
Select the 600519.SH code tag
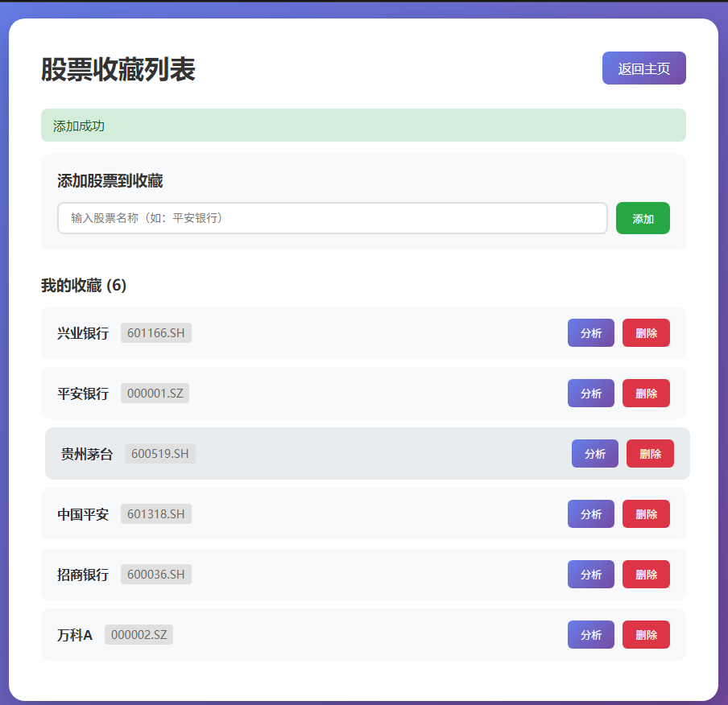[x=160, y=453]
